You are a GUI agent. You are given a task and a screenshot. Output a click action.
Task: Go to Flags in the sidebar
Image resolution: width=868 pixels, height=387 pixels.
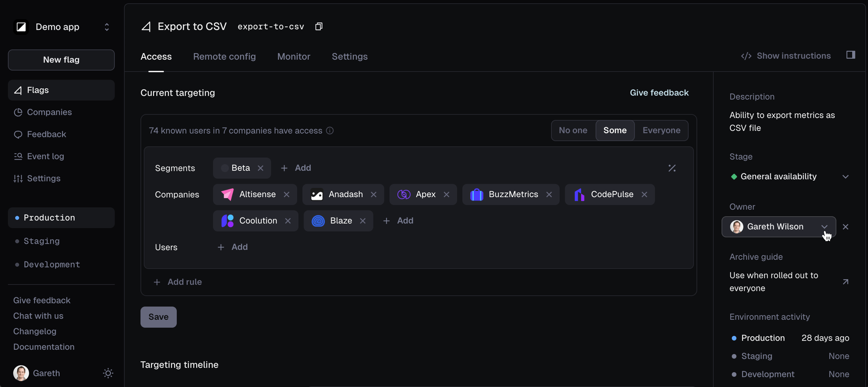(x=61, y=90)
